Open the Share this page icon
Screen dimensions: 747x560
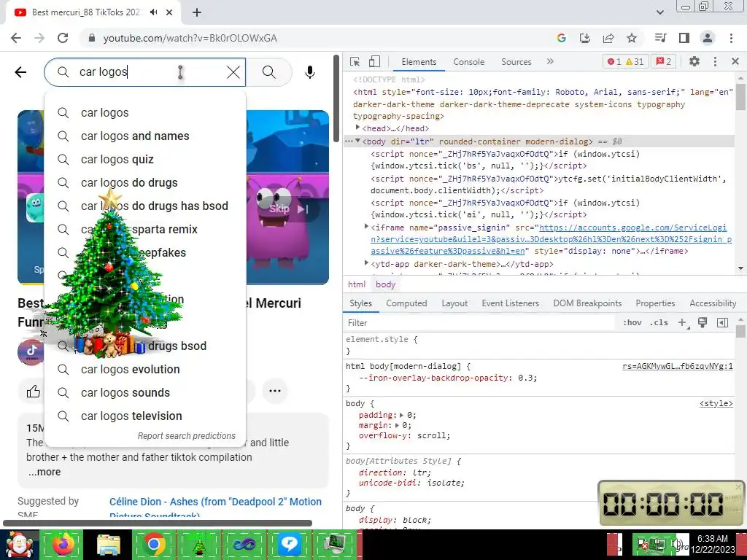click(x=608, y=38)
